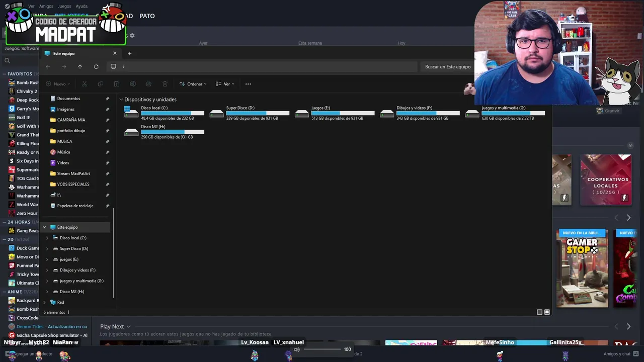The height and width of the screenshot is (362, 644).
Task: Click the Delete trash icon in toolbar
Action: click(x=165, y=84)
